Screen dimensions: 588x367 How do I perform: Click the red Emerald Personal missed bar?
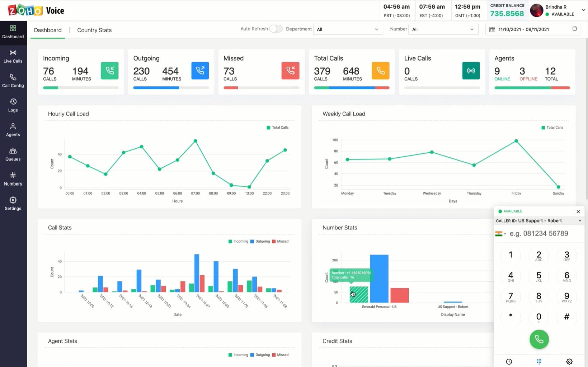pyautogui.click(x=399, y=295)
